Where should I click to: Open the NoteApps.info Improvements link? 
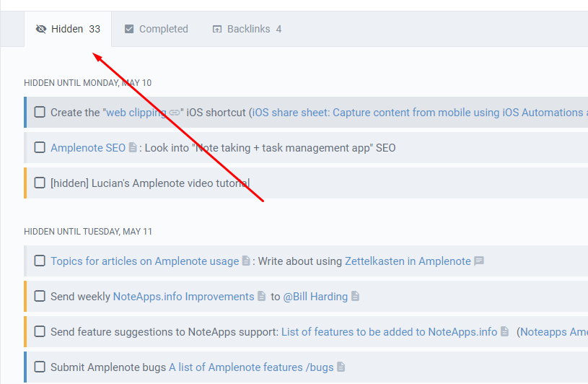coord(184,297)
